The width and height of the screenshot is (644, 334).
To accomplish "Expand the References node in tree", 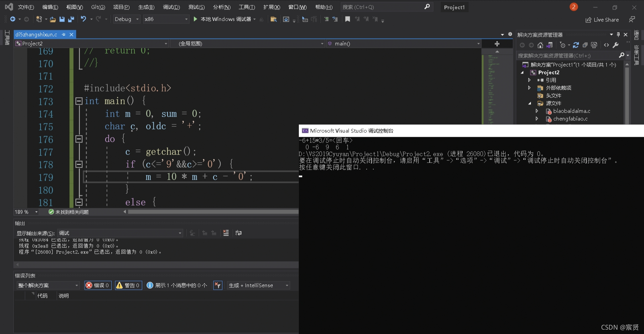I will pos(529,80).
